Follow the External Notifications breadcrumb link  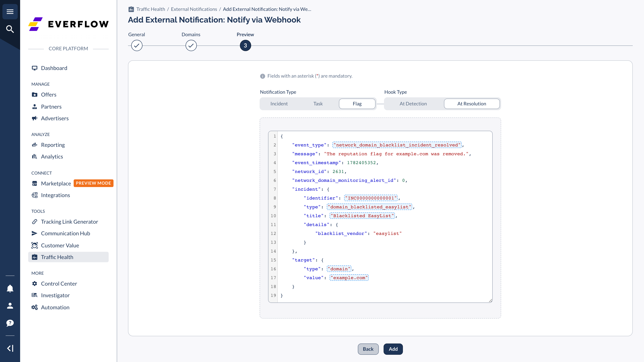[194, 9]
